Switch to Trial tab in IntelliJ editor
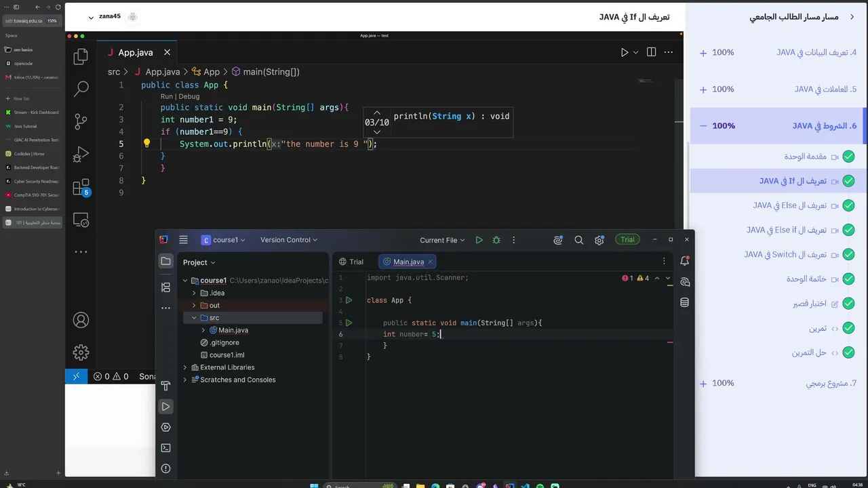 [x=351, y=262]
